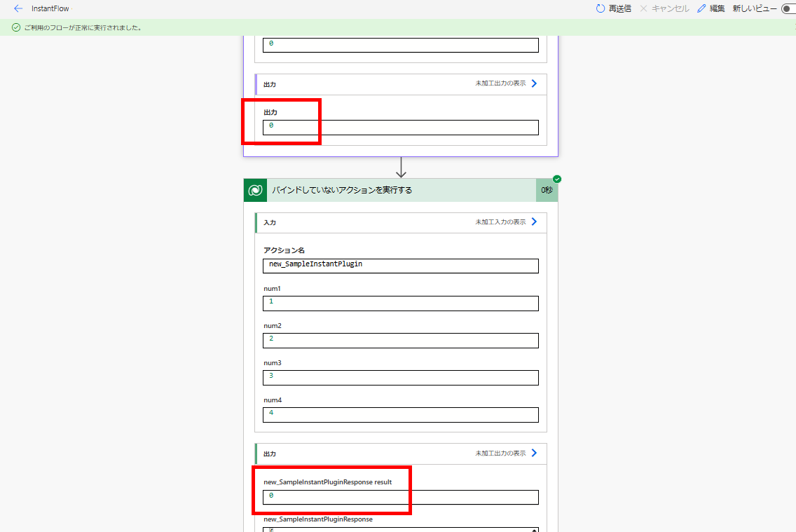Click the edit pencil icon

pyautogui.click(x=701, y=8)
